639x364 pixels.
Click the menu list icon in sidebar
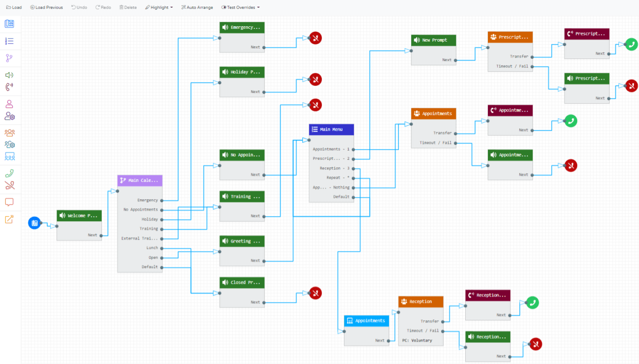9,41
